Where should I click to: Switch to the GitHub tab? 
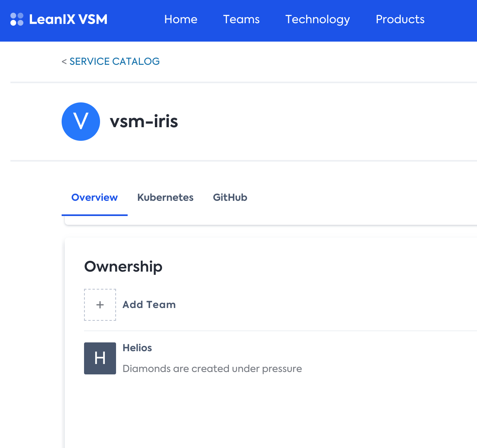click(x=230, y=197)
